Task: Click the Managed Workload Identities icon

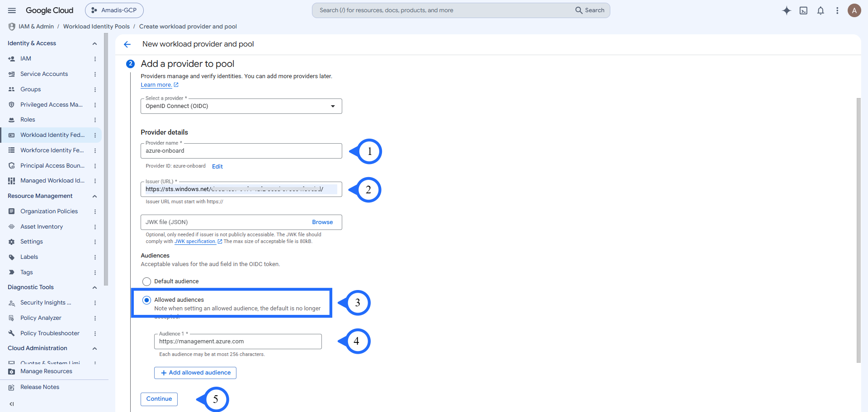Action: (x=12, y=181)
